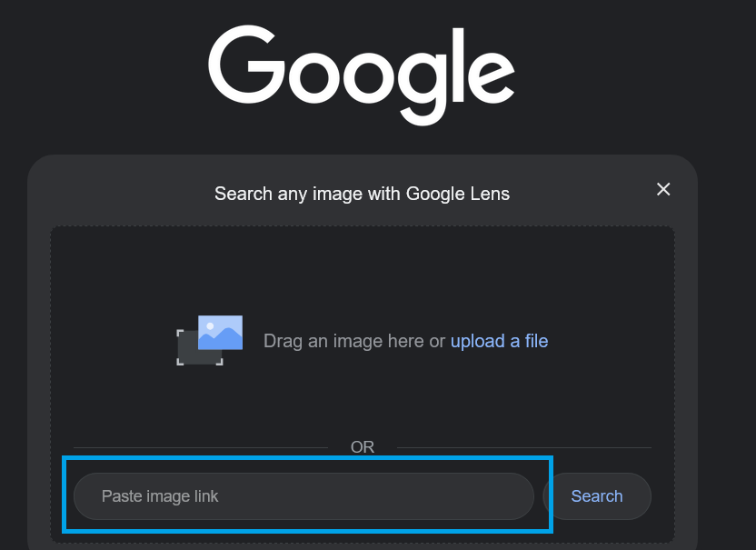Click the "Drag an image here or" text
This screenshot has height=550, width=756.
point(354,341)
